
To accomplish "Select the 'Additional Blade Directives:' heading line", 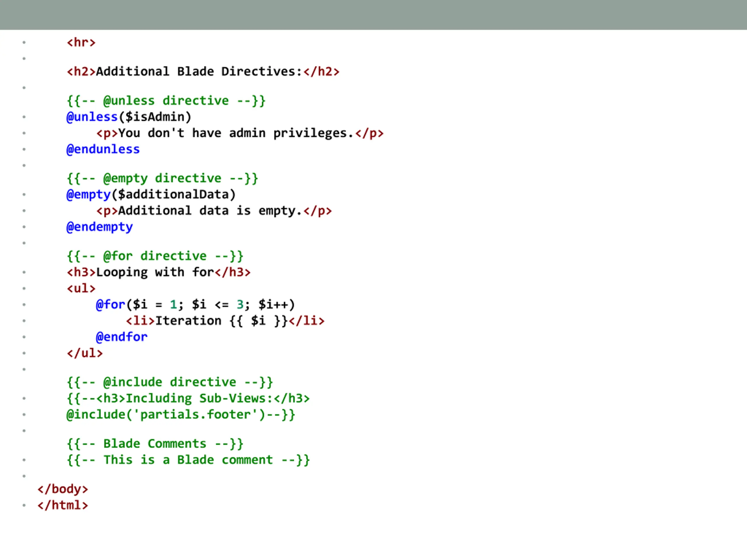I will point(203,71).
